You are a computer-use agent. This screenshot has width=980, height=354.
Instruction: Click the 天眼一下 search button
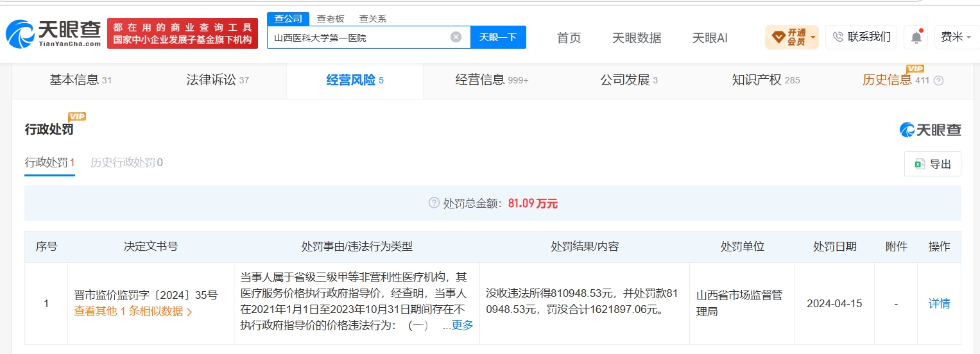pos(498,37)
